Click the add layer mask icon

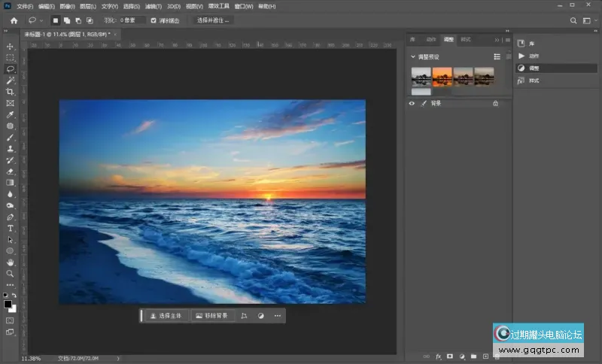coord(450,356)
